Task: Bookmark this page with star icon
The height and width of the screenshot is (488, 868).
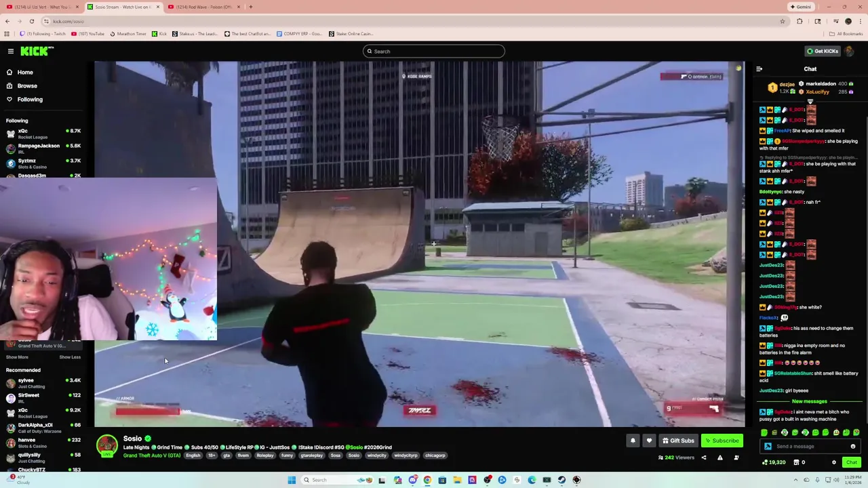Action: pos(782,21)
